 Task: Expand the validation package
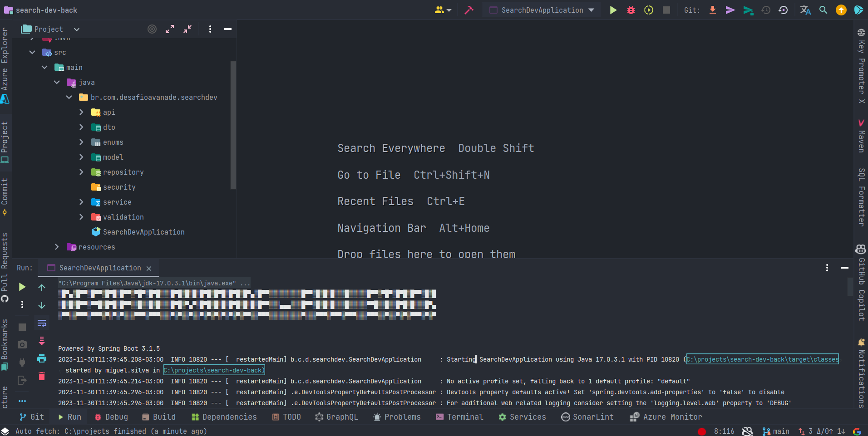coord(81,217)
